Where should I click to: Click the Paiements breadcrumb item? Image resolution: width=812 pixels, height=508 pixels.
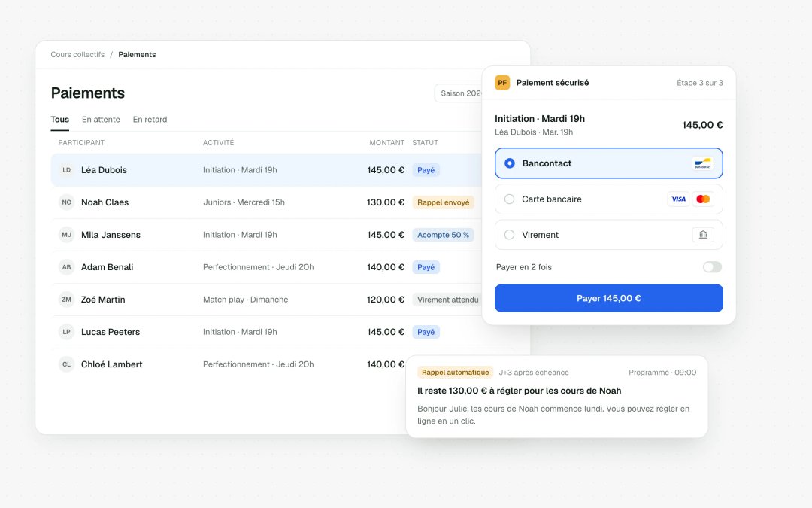click(138, 54)
